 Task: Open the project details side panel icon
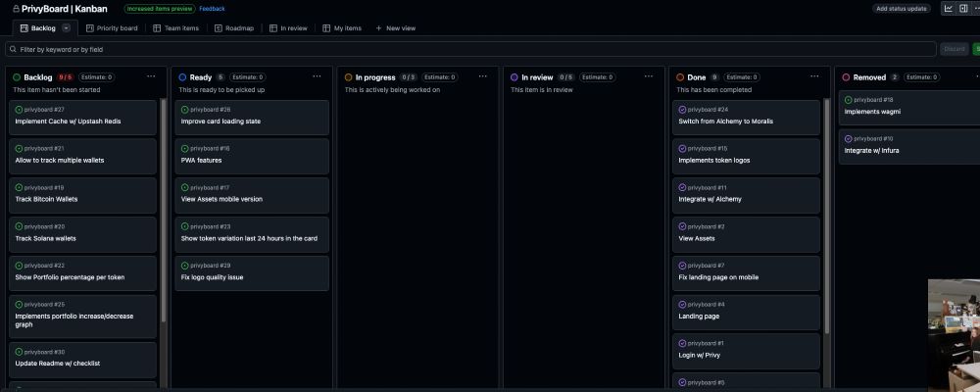tap(963, 9)
